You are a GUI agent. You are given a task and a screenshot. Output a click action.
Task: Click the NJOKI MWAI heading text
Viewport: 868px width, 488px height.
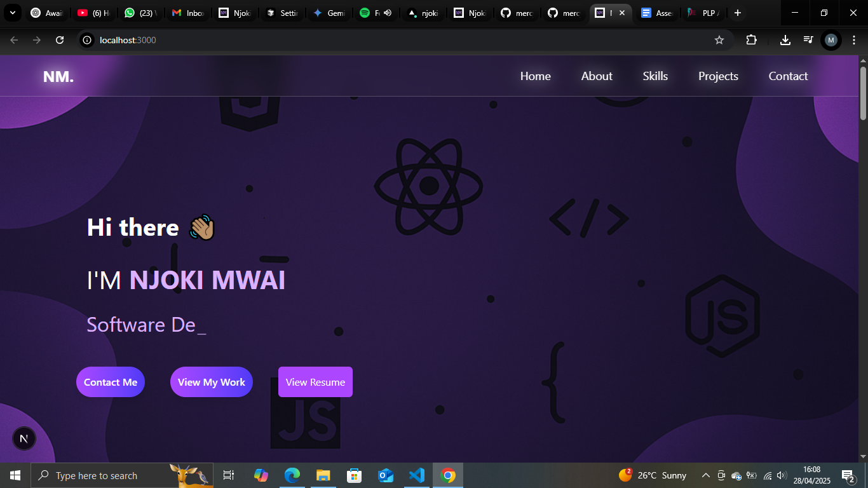tap(207, 280)
